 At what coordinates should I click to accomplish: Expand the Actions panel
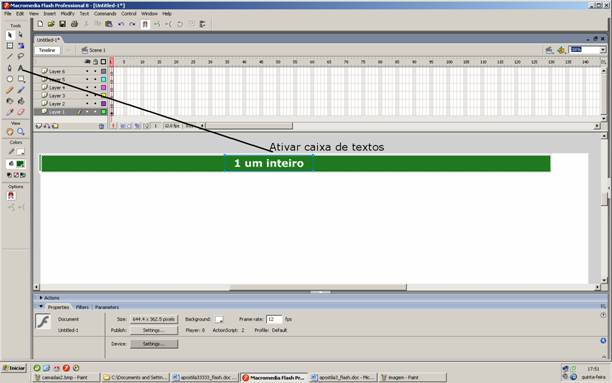(x=41, y=297)
